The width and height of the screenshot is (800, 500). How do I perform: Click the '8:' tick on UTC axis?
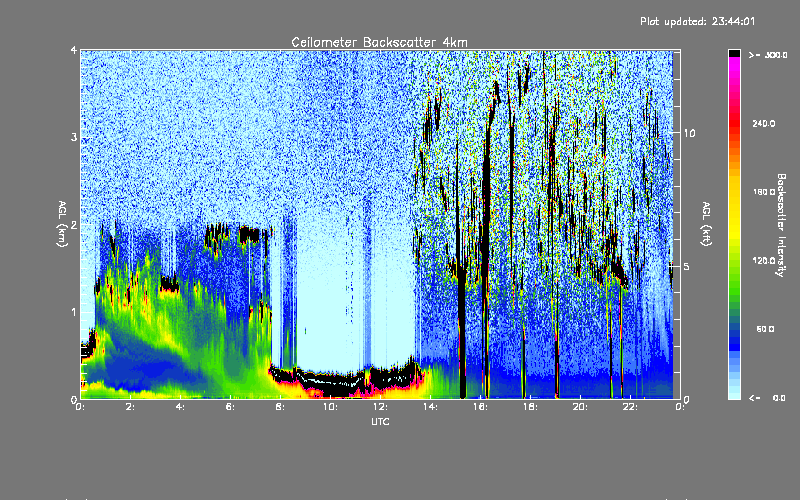coord(280,407)
